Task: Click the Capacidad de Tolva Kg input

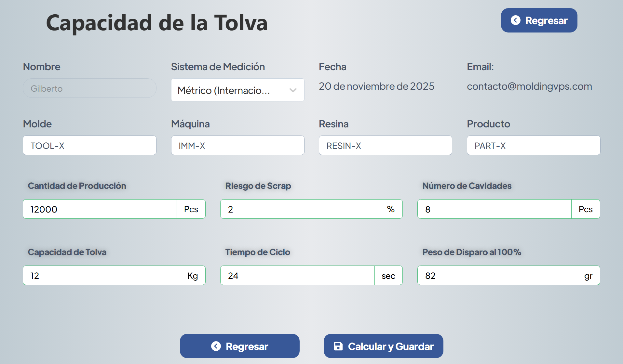Action: [102, 276]
